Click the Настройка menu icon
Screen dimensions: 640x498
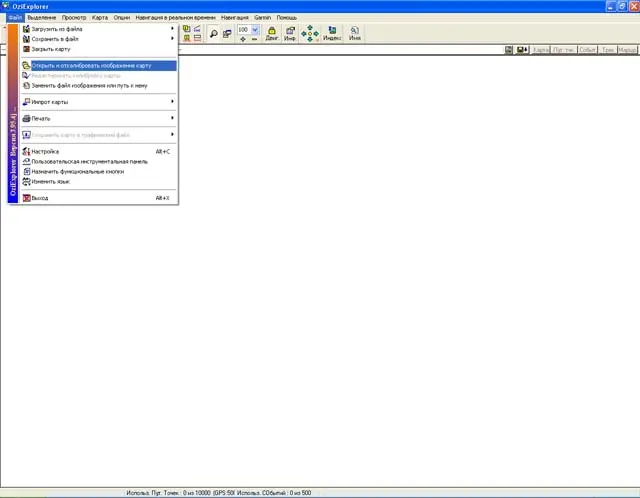[x=26, y=151]
